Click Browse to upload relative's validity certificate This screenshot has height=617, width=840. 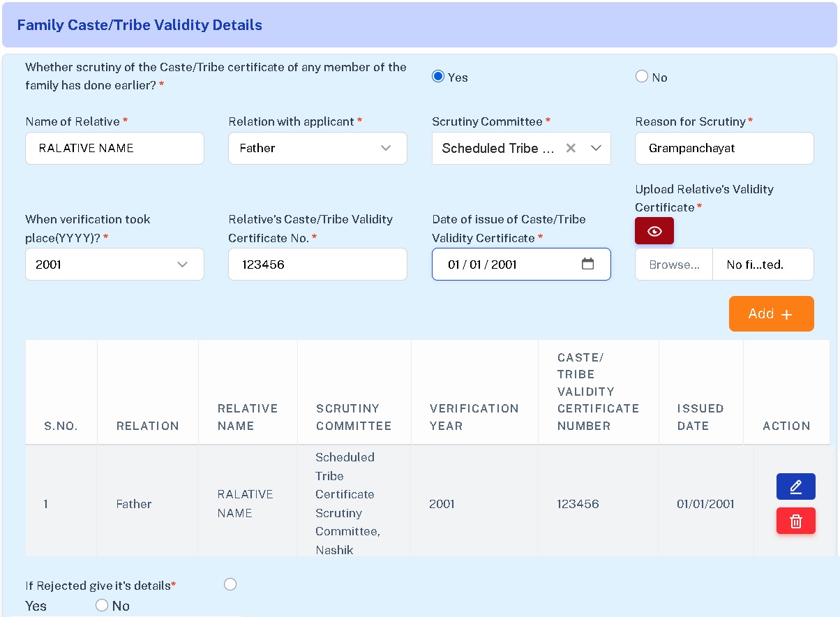tap(674, 265)
